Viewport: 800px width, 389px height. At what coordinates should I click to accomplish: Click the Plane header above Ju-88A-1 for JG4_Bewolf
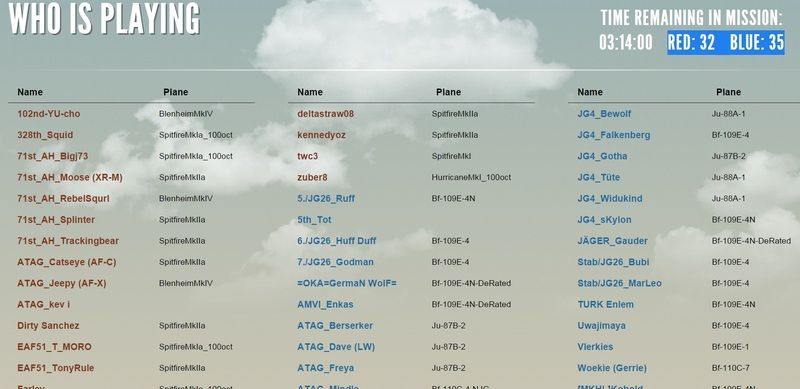coord(729,92)
